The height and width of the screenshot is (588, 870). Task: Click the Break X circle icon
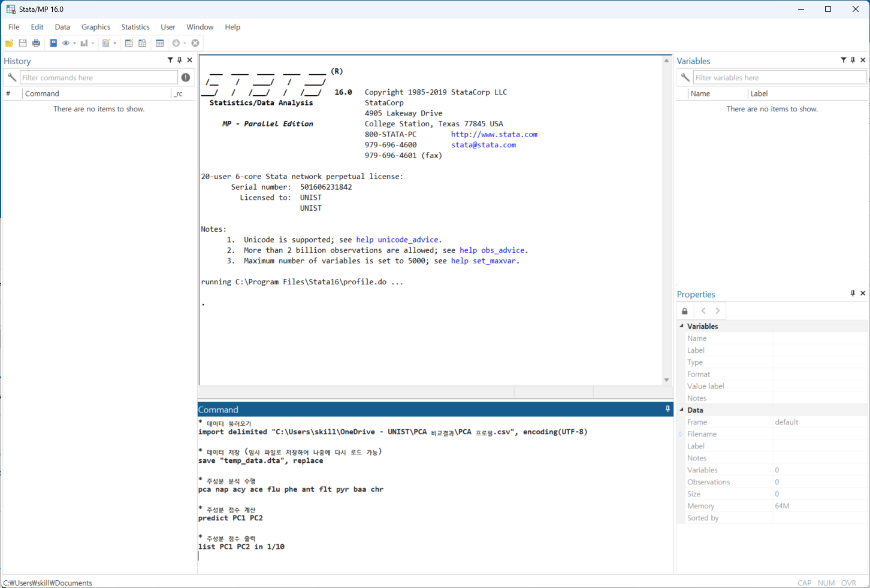pyautogui.click(x=195, y=43)
